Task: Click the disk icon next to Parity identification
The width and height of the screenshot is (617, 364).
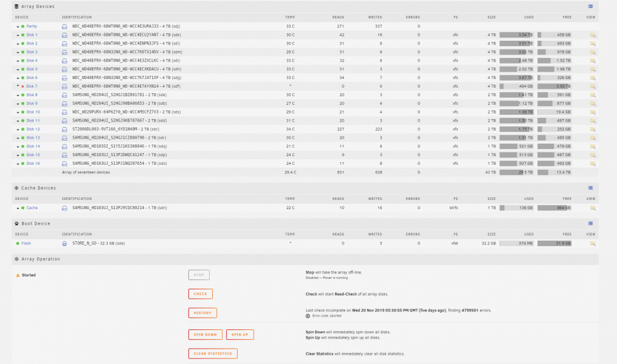Action: tap(65, 27)
